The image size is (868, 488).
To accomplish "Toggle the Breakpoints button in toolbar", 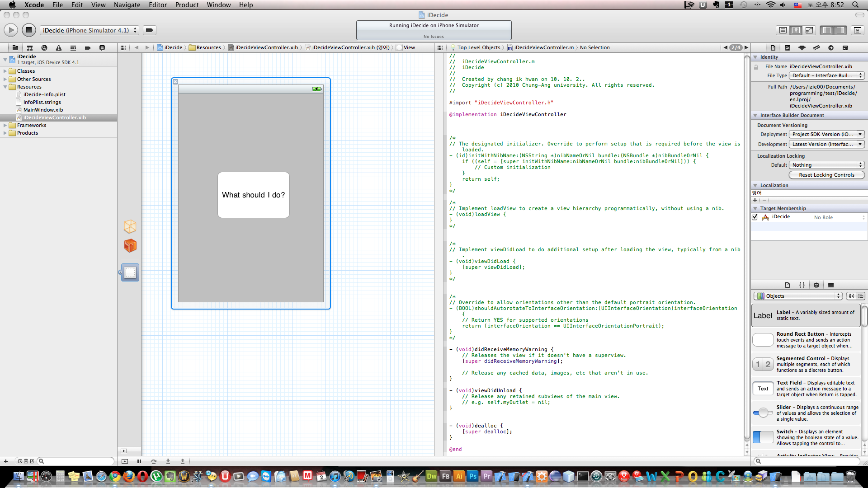I will [149, 30].
